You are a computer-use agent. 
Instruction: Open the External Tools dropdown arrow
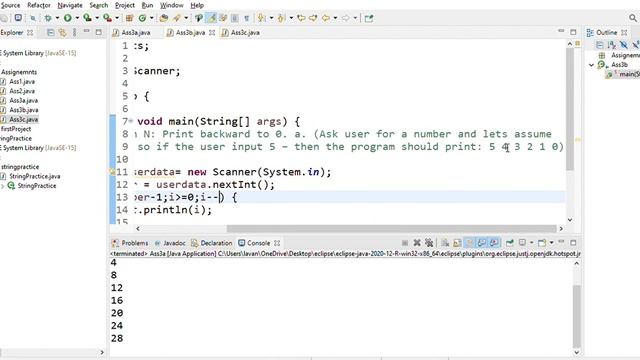[117, 18]
